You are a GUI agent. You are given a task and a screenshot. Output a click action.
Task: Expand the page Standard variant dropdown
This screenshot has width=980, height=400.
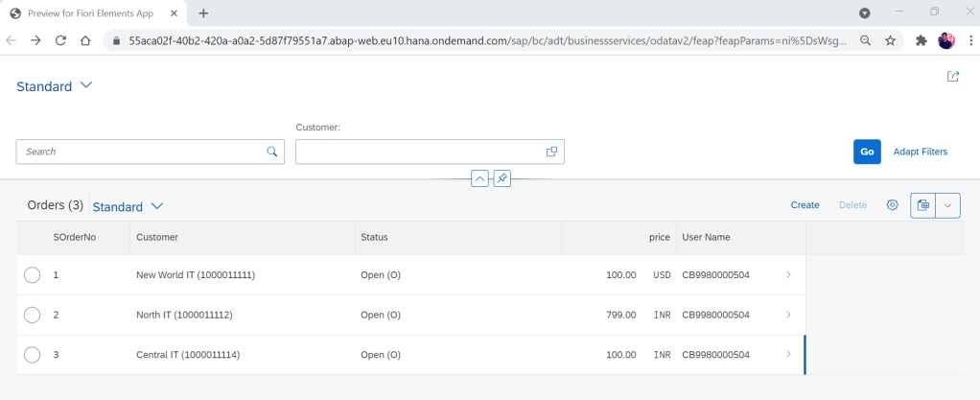[x=86, y=85]
